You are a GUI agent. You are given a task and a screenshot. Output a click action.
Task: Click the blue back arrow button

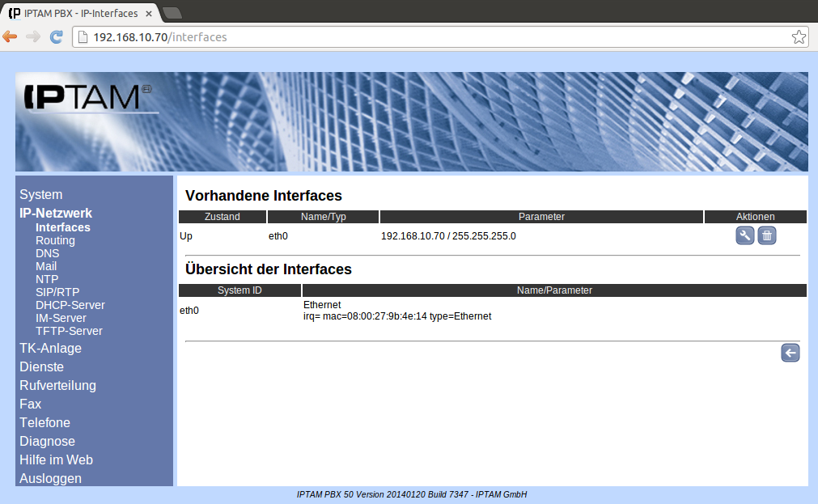pyautogui.click(x=790, y=353)
